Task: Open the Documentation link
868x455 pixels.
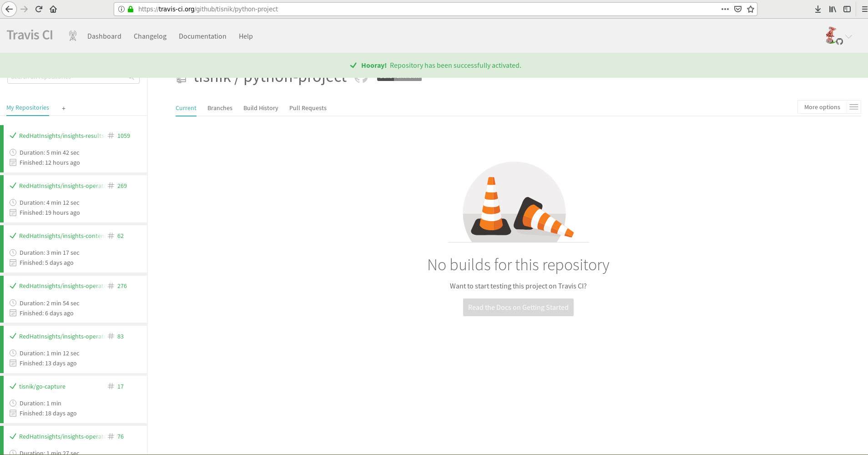Action: (x=202, y=36)
